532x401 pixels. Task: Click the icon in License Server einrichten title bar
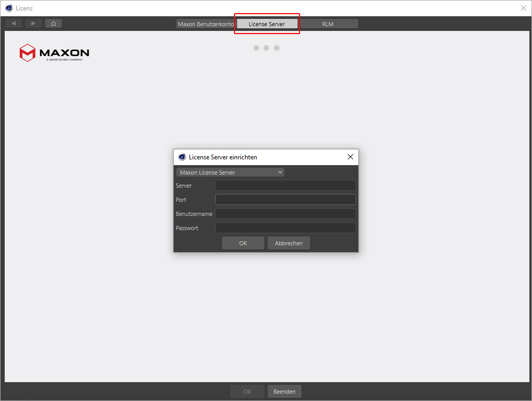(182, 157)
